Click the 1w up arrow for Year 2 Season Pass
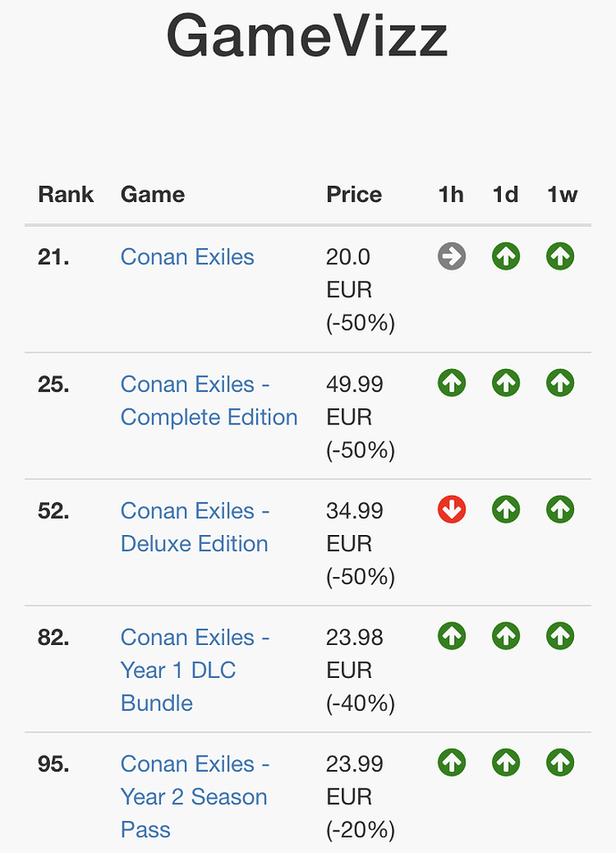This screenshot has height=853, width=616. (x=561, y=764)
